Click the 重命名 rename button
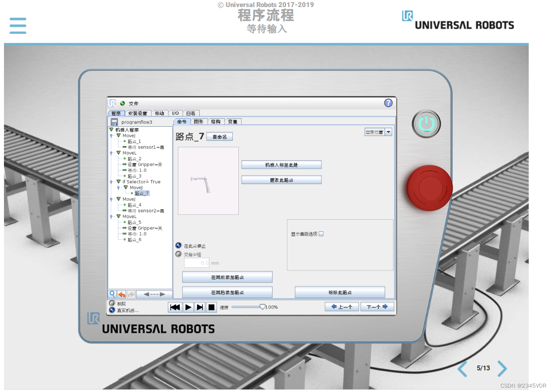The height and width of the screenshot is (392, 553). pyautogui.click(x=220, y=137)
